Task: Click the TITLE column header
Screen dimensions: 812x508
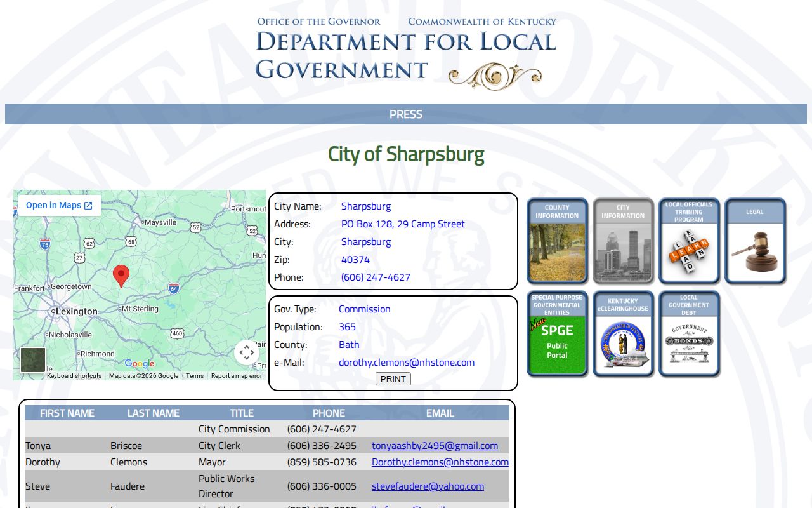Action: (x=242, y=413)
